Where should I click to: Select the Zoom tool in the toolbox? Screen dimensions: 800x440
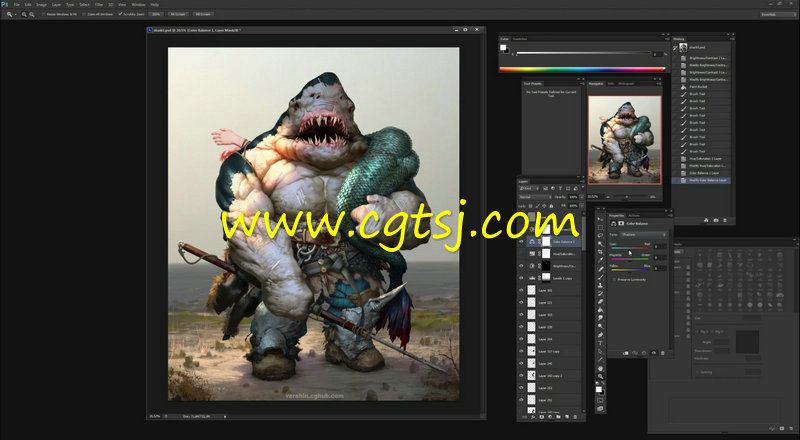[601, 376]
